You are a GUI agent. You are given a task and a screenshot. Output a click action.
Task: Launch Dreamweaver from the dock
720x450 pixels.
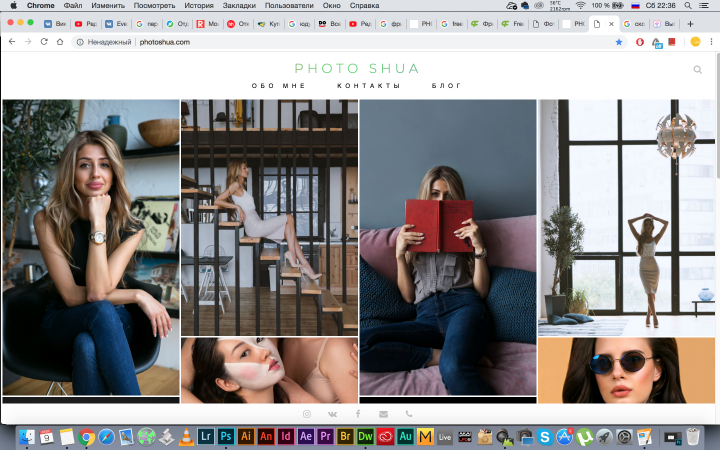(x=366, y=436)
